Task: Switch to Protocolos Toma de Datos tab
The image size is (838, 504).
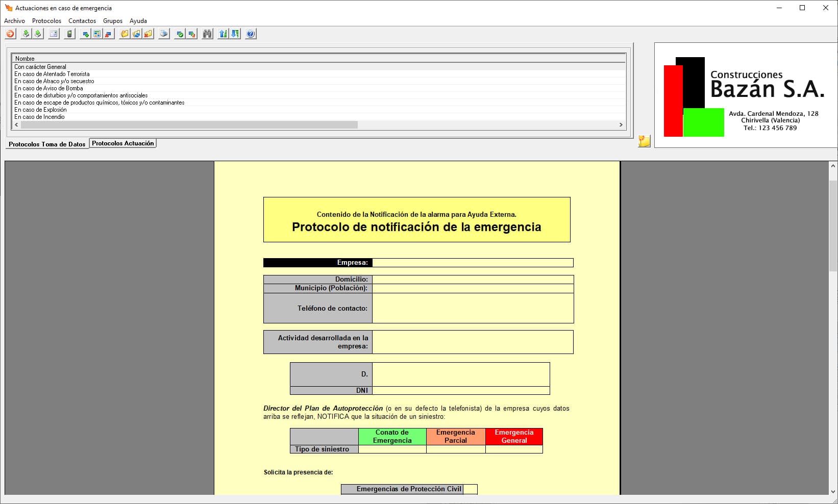Action: [x=47, y=144]
